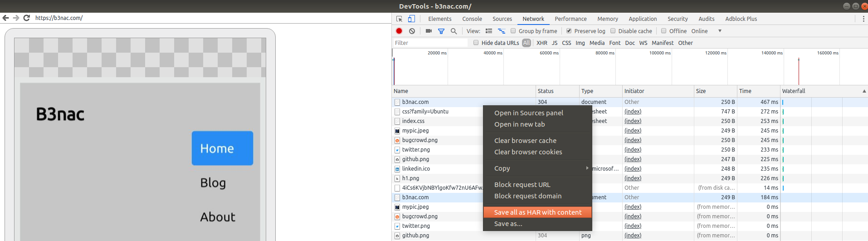Click Home button on webpage
The height and width of the screenshot is (241, 868).
pos(222,148)
